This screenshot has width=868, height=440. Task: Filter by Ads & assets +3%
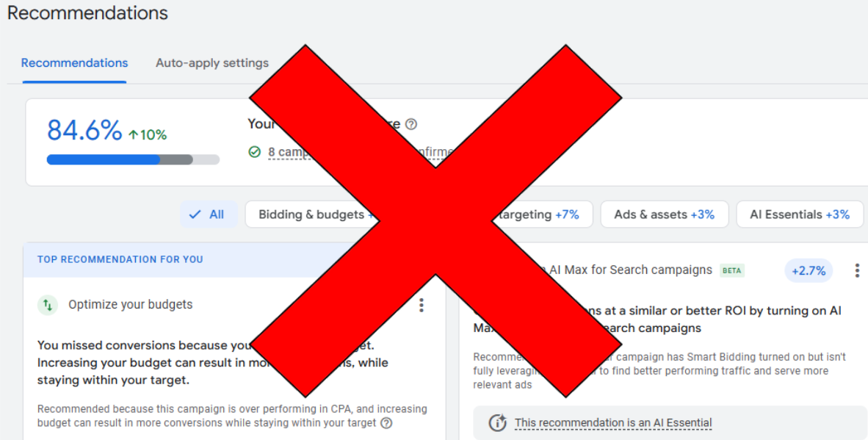(665, 214)
